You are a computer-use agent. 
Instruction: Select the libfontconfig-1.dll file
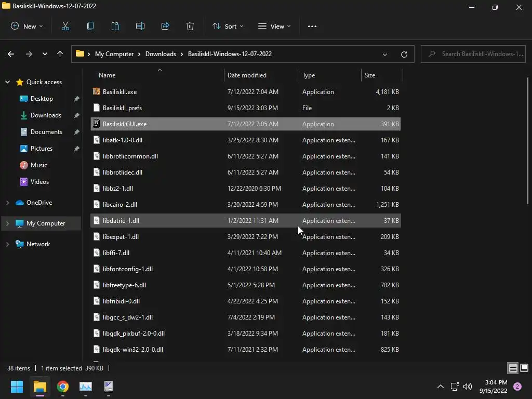246,269
